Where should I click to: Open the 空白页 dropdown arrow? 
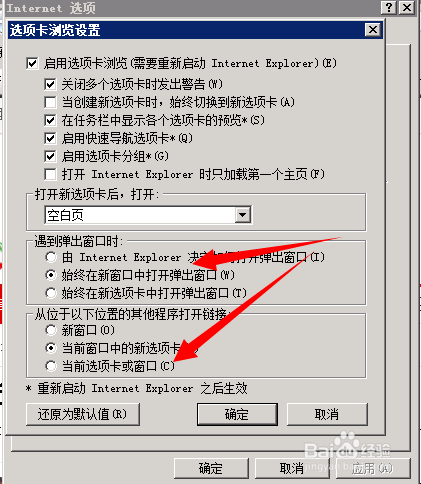[243, 215]
